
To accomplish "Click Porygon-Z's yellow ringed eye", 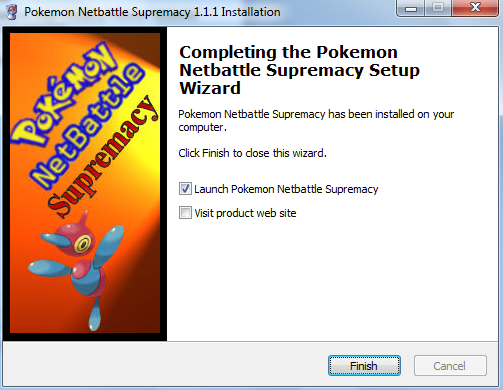I will point(82,244).
